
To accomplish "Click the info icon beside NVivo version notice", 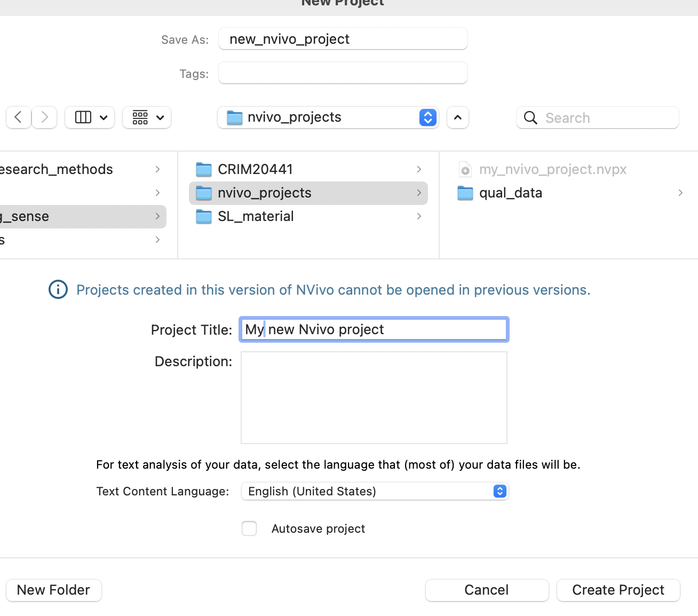I will click(58, 290).
